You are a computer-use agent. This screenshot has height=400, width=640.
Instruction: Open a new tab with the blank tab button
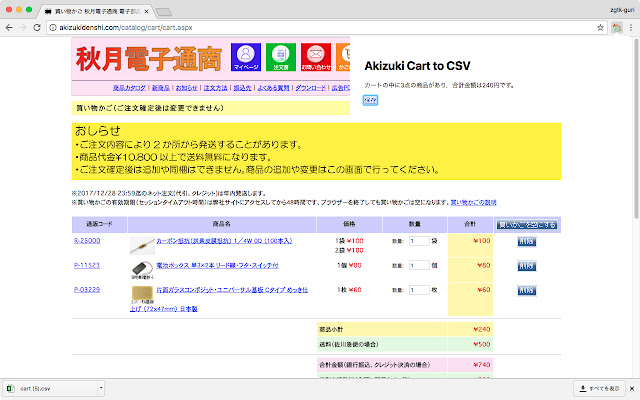(164, 12)
